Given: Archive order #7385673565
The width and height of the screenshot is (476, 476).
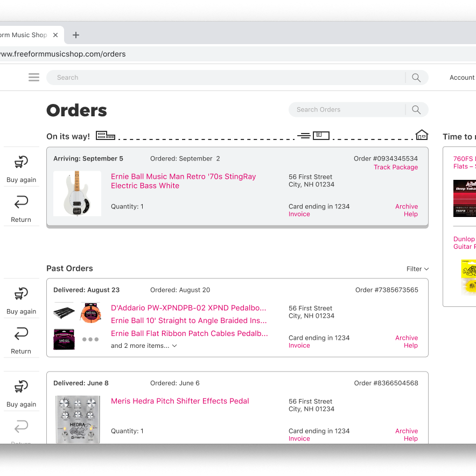Looking at the screenshot, I should pos(407,338).
